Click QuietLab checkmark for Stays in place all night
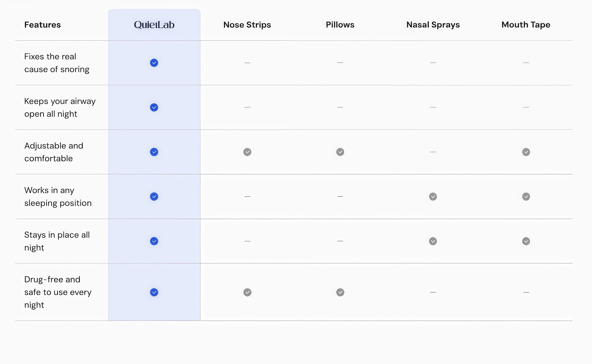Image resolution: width=592 pixels, height=364 pixels. click(x=154, y=241)
